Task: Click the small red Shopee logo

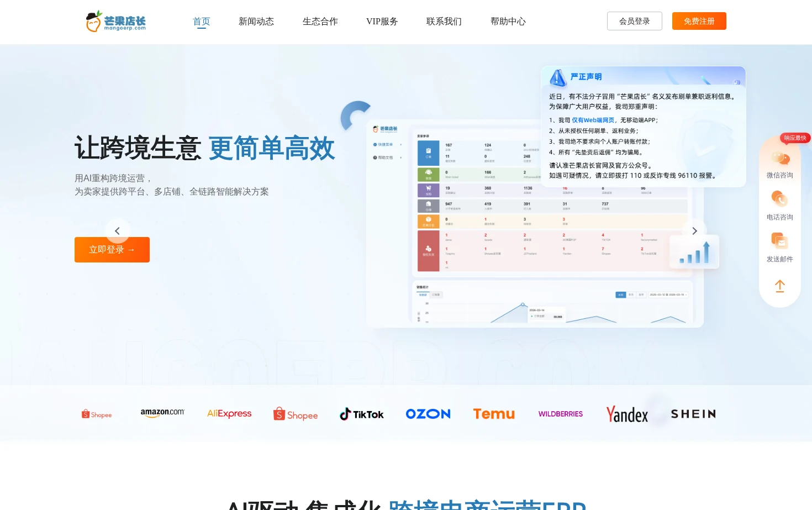Action: pyautogui.click(x=97, y=414)
